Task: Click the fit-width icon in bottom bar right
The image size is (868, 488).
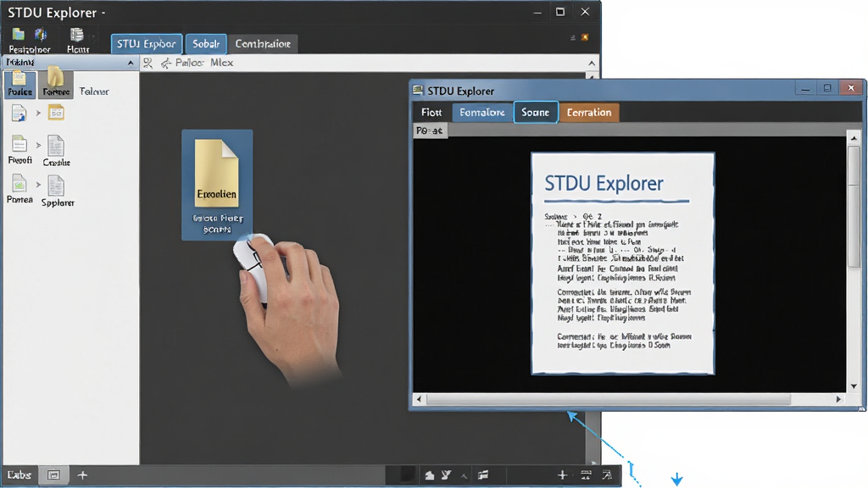Action: [586, 474]
